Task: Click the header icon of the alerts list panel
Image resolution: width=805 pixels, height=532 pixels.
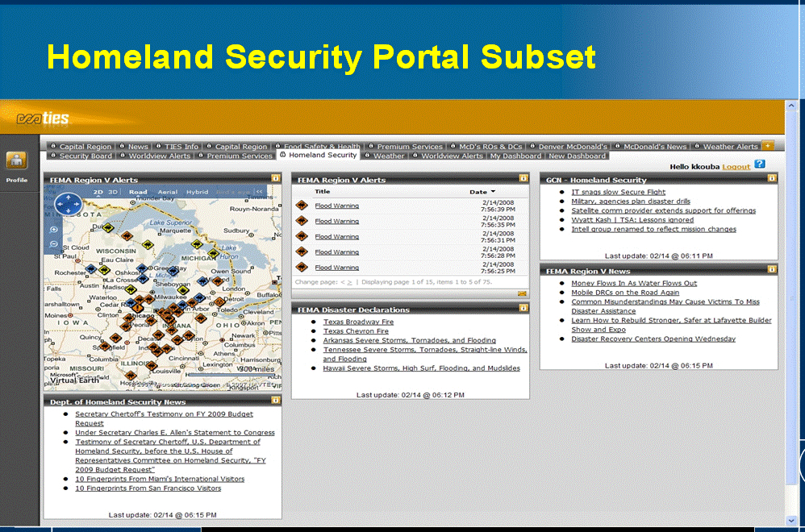Action: (x=523, y=178)
